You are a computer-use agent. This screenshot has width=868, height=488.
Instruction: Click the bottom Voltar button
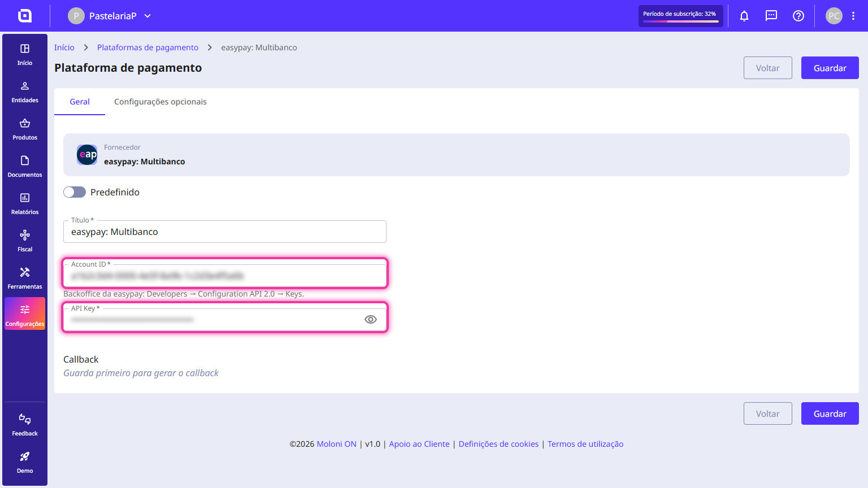[x=768, y=413]
